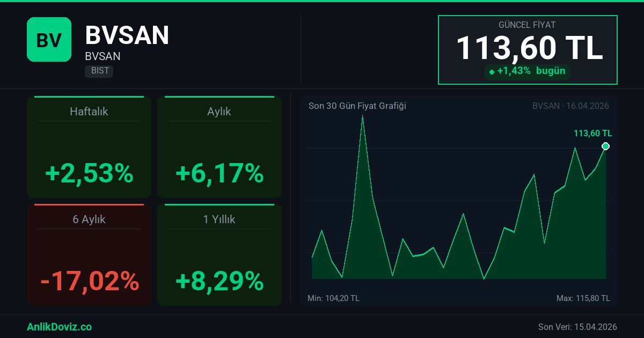
Task: Click the green diamond icon beside +1,43%
Action: pyautogui.click(x=492, y=72)
